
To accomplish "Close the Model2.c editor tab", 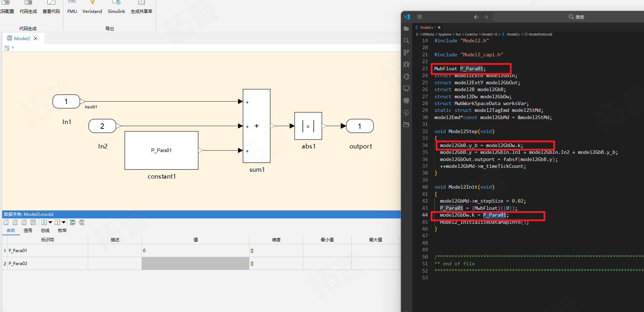I will (439, 27).
